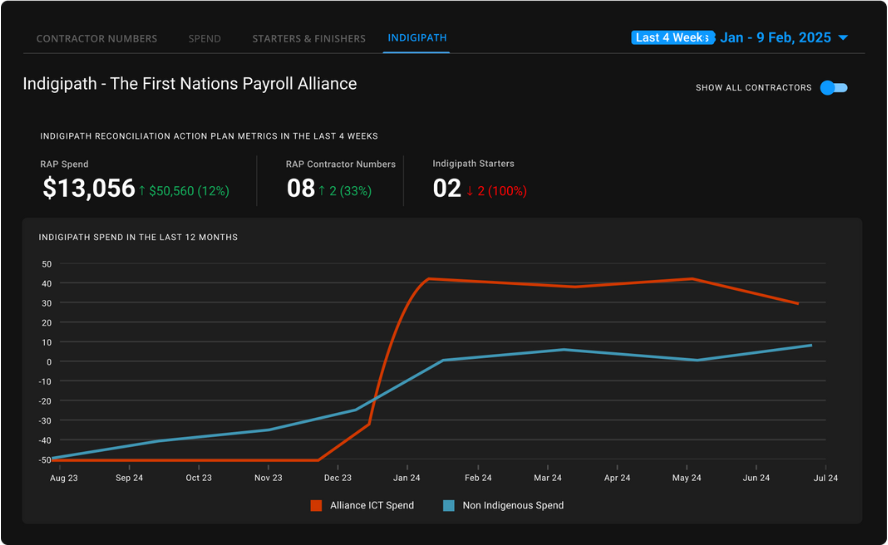Click the red 2 (100%) decrease indicator
Viewport: 888px width, 545px height.
pos(497,191)
